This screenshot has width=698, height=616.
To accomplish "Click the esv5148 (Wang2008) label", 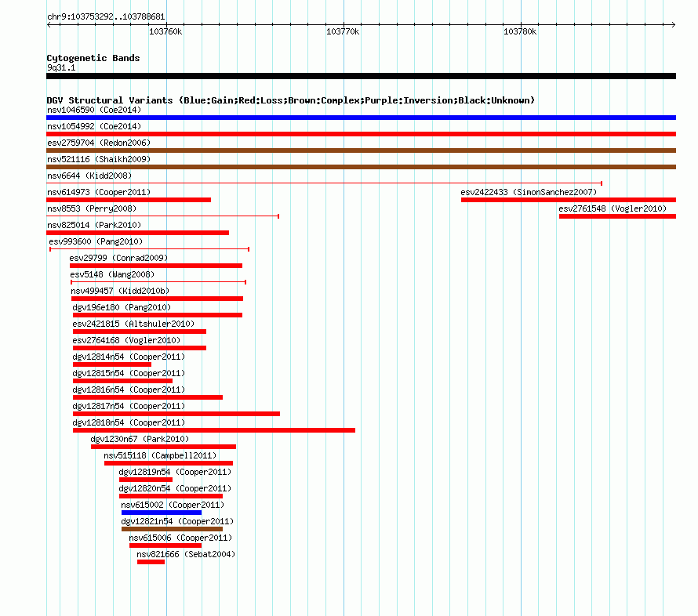I will click(112, 274).
